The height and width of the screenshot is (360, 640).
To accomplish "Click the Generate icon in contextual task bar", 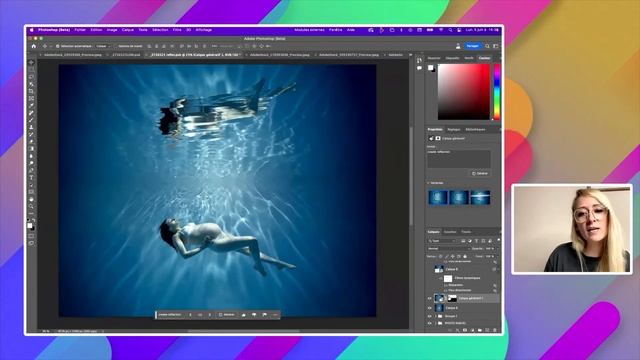I will 221,315.
